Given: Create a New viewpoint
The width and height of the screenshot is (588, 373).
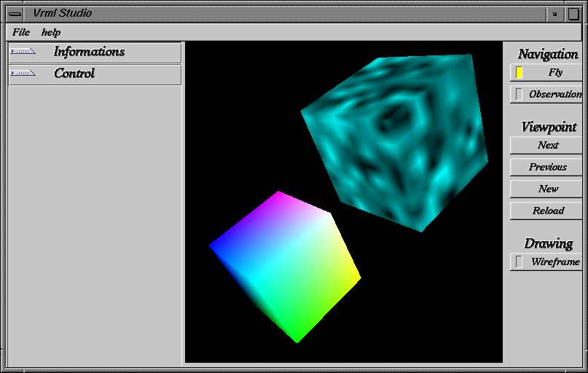Looking at the screenshot, I should tap(546, 189).
